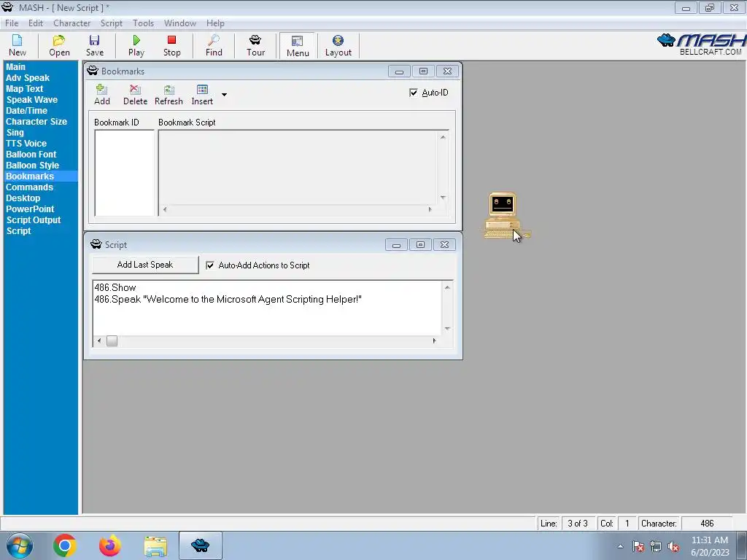Image resolution: width=747 pixels, height=560 pixels.
Task: Play the script with the green Play icon
Action: pyautogui.click(x=136, y=46)
